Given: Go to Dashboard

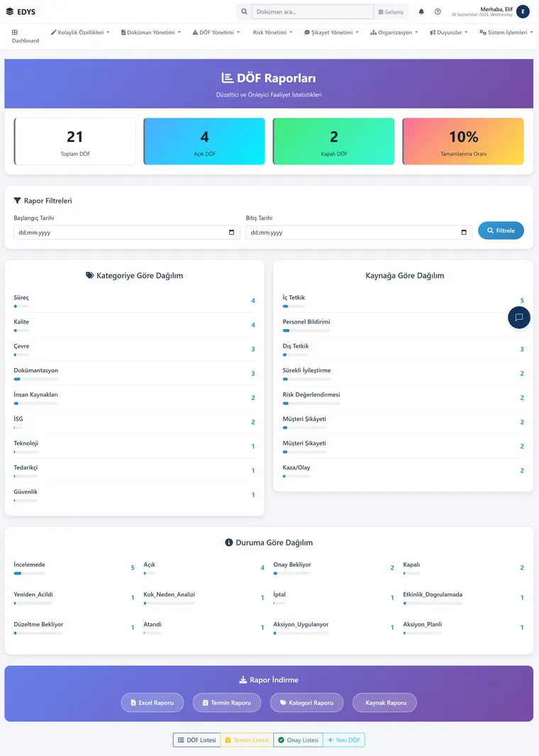Looking at the screenshot, I should click(25, 36).
